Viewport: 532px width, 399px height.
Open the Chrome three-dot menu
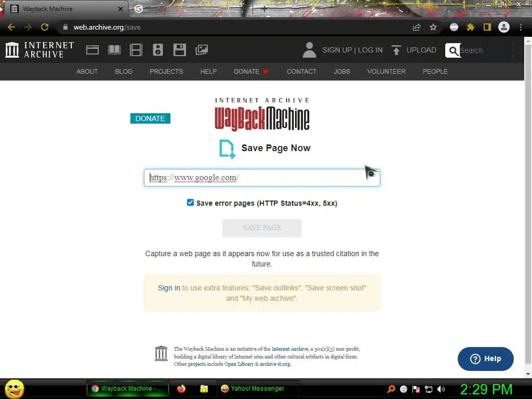coord(521,27)
